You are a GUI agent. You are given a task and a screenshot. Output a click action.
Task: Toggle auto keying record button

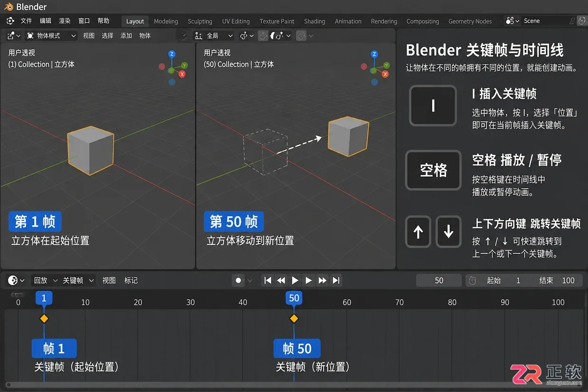coord(238,280)
